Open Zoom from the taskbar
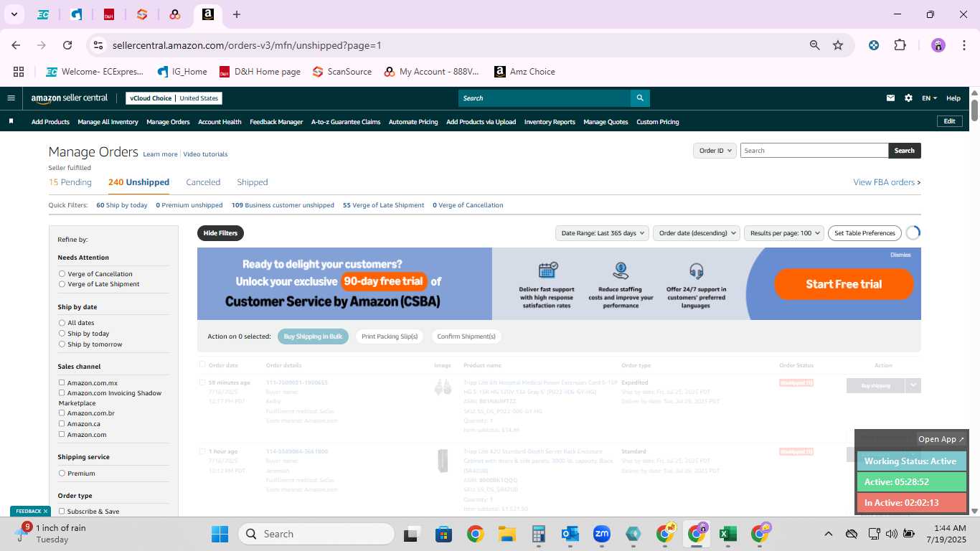The image size is (980, 551). tap(601, 534)
